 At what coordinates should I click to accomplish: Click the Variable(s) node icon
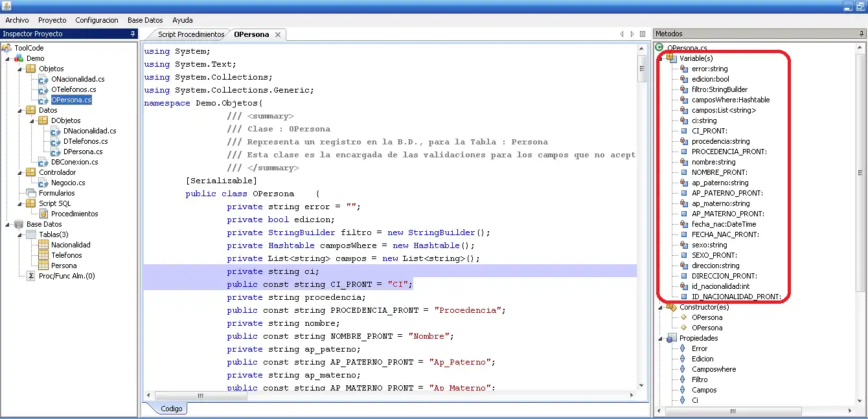point(672,58)
